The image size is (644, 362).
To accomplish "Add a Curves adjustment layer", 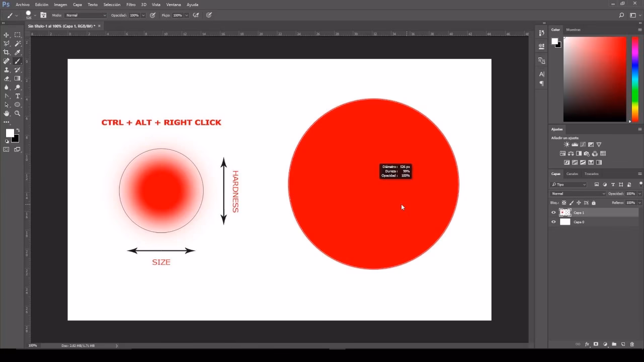I will coord(583,144).
